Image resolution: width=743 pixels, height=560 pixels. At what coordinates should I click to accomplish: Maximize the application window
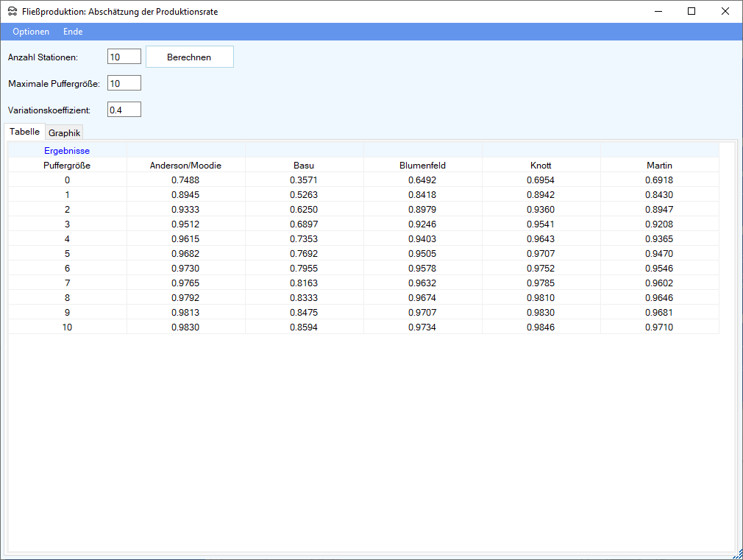(x=692, y=11)
